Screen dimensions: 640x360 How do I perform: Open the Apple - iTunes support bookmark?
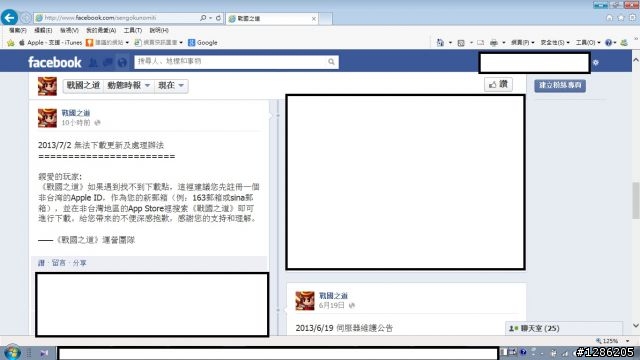pos(51,42)
